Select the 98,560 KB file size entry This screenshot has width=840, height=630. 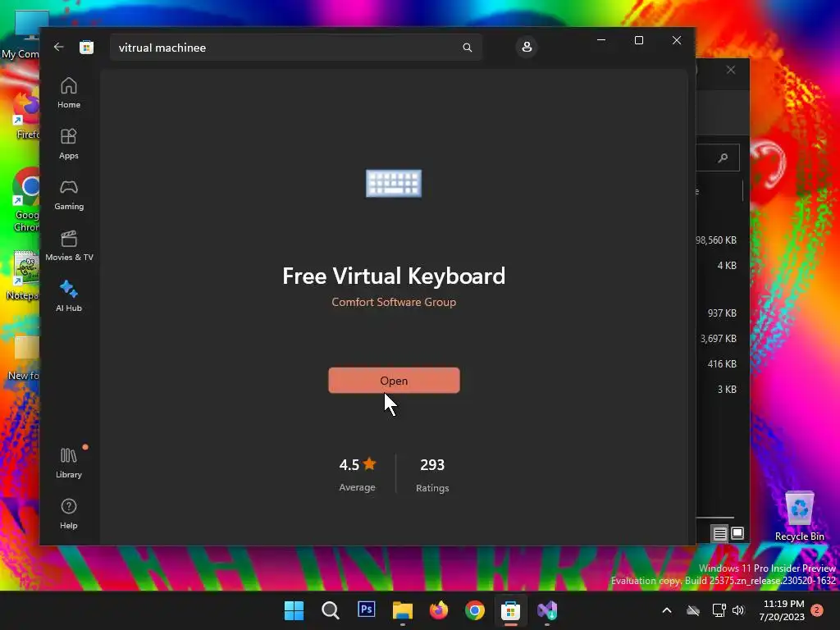point(716,240)
